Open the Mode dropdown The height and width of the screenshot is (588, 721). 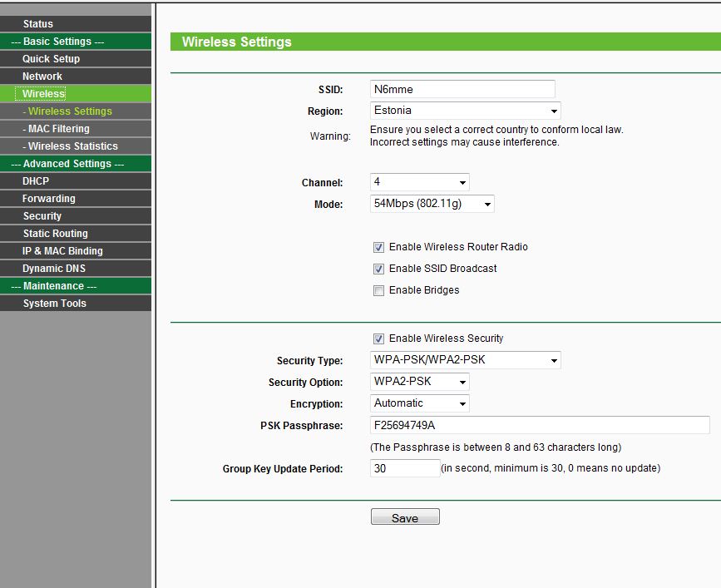click(432, 204)
